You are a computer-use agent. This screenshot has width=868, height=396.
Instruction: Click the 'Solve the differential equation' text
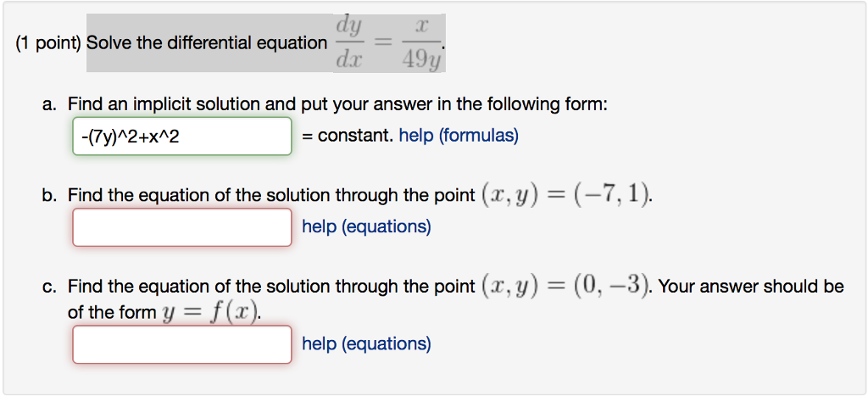coord(206,43)
